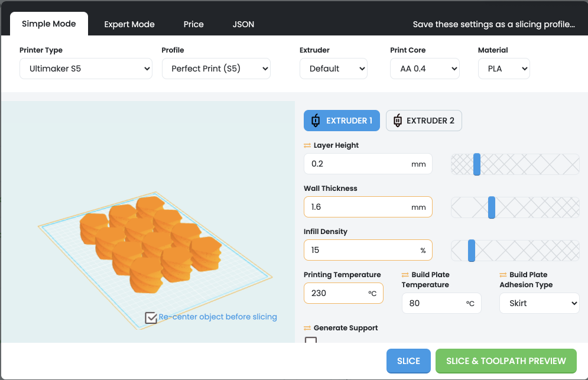The width and height of the screenshot is (588, 380).
Task: Click inside the Printing Temperature field
Action: tap(343, 293)
